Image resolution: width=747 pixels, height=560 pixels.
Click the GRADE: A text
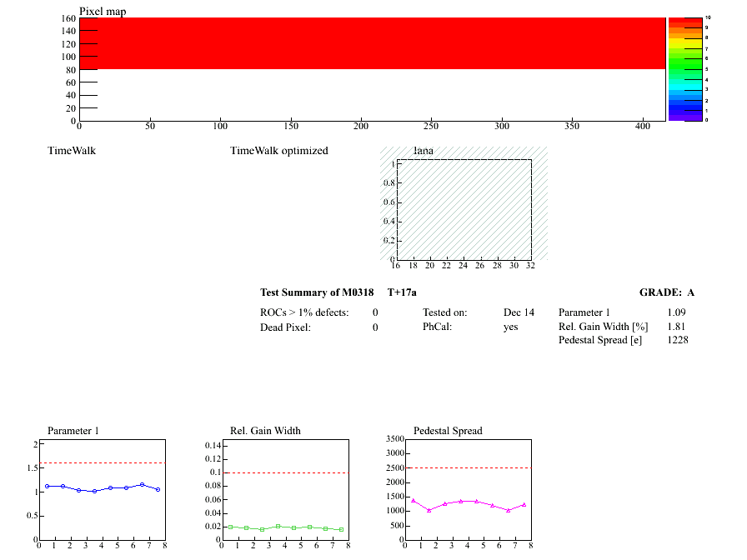tap(666, 292)
